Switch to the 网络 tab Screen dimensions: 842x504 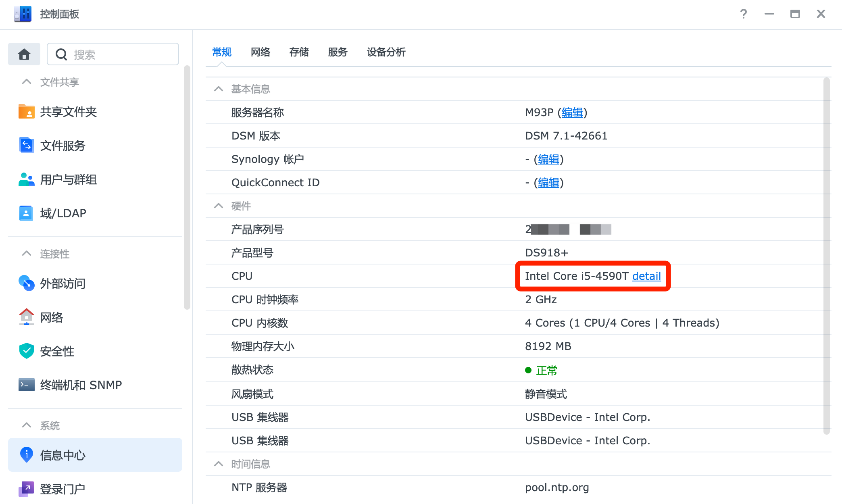(261, 52)
